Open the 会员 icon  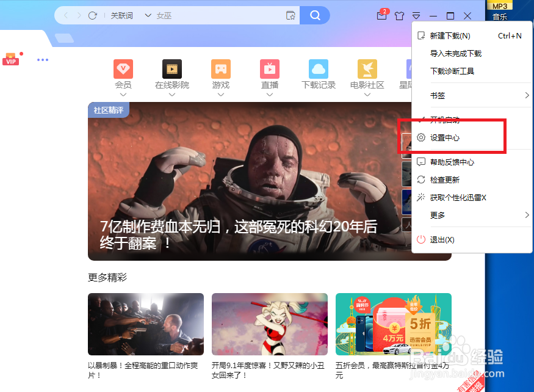tap(123, 69)
